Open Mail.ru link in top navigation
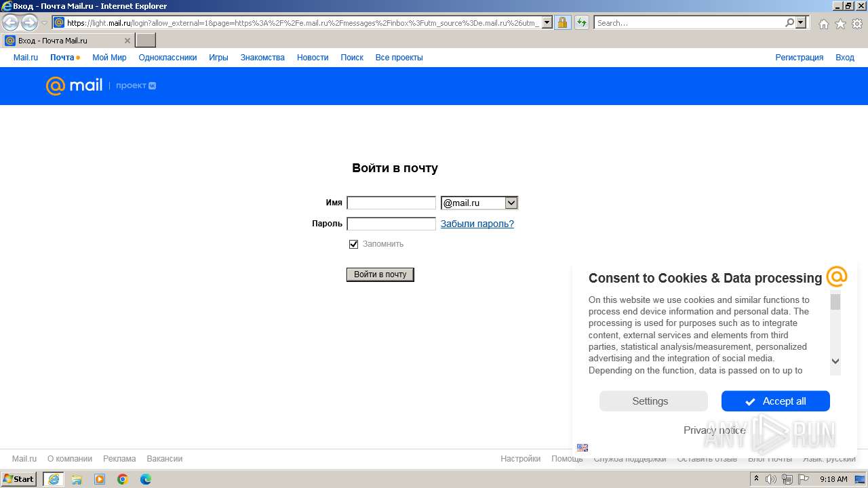The height and width of the screenshot is (488, 868). tap(26, 58)
